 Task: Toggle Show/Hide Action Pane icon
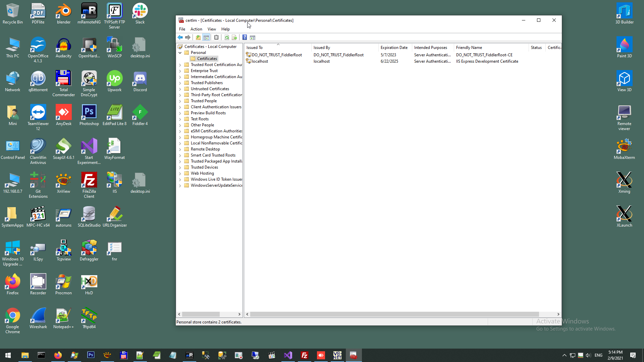253,38
